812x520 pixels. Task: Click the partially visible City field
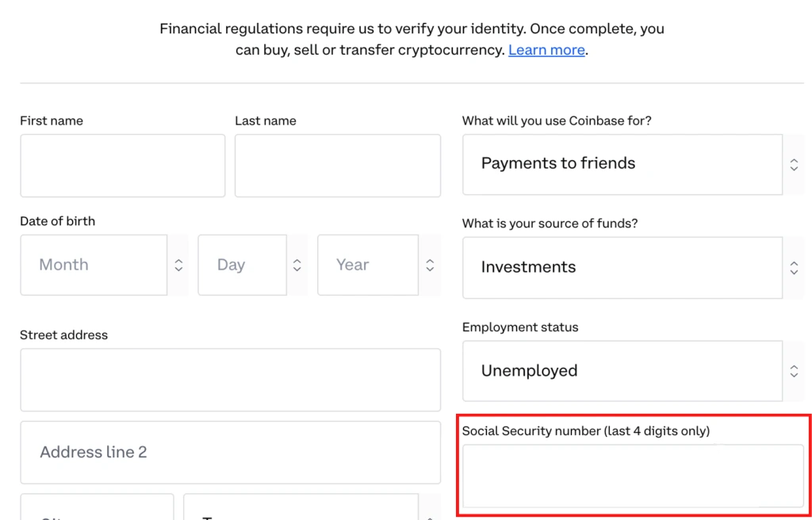click(98, 507)
